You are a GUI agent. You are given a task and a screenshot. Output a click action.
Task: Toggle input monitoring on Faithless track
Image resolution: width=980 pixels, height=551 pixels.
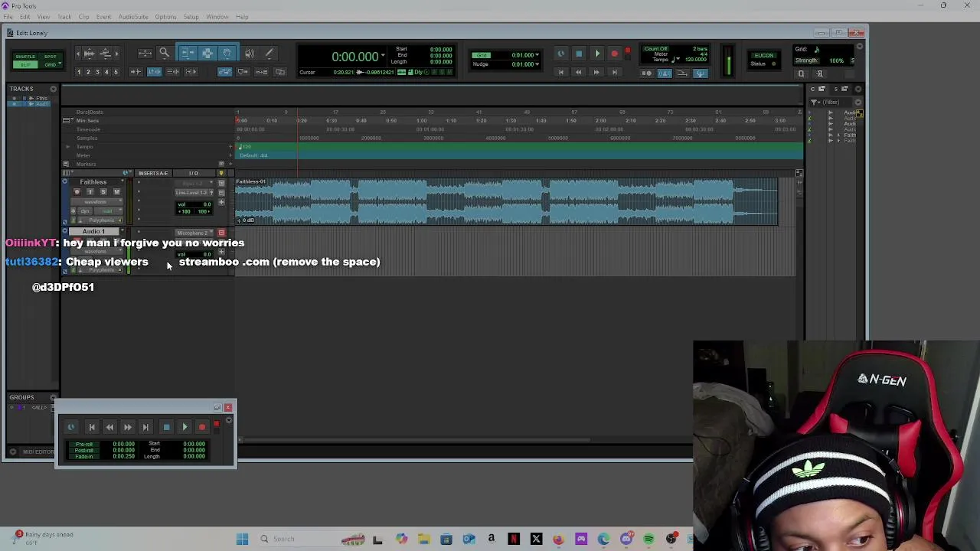pyautogui.click(x=90, y=192)
